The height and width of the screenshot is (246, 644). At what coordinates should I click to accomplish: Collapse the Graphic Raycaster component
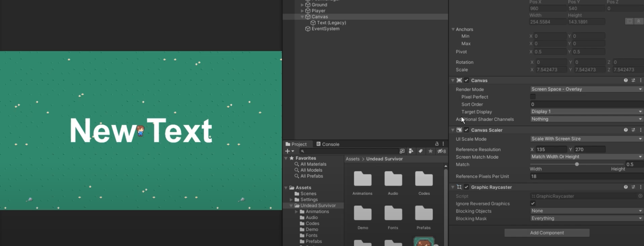pos(453,187)
